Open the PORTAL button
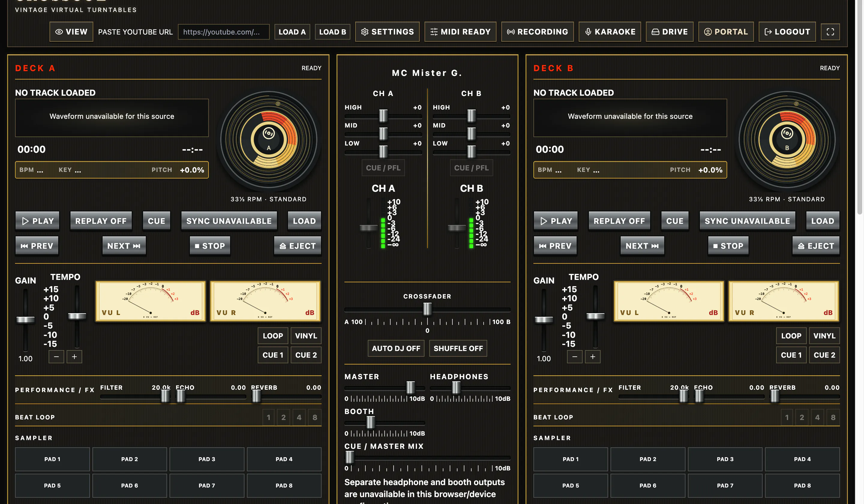This screenshot has width=864, height=504. tap(726, 32)
